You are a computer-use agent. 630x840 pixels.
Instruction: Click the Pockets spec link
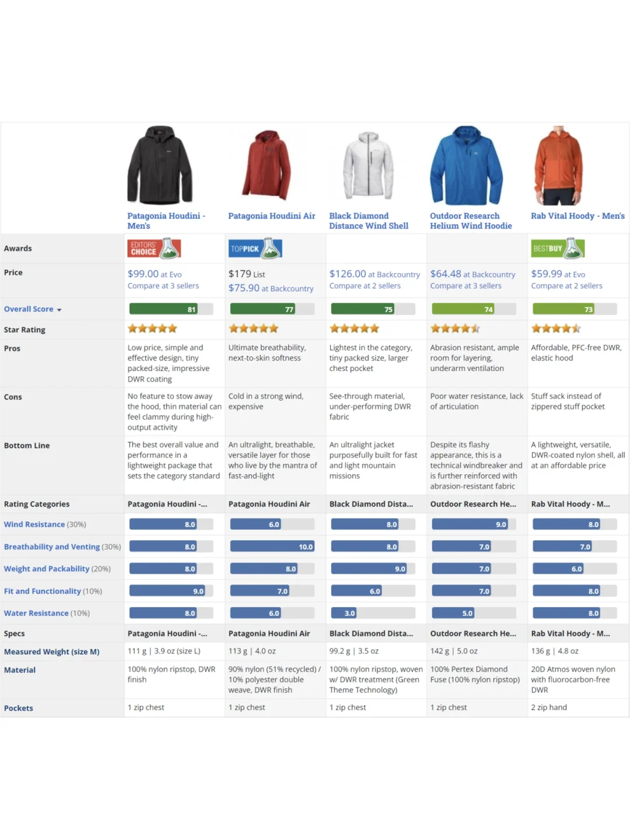point(19,708)
